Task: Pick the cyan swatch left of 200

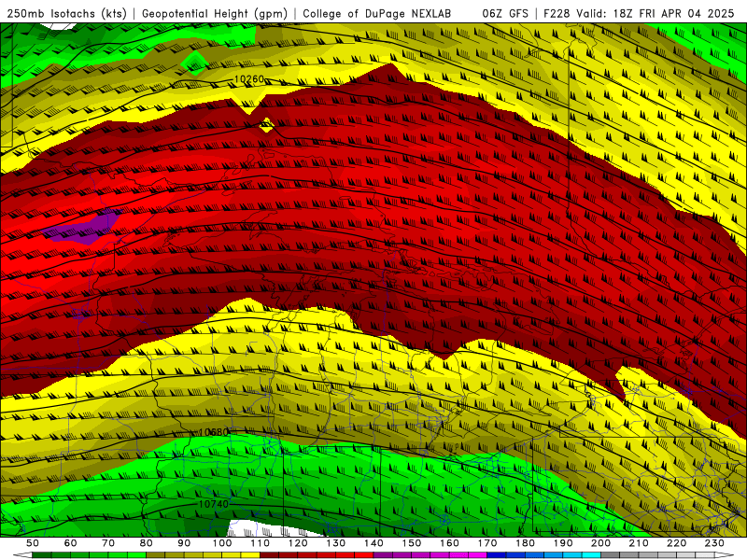Action: click(x=591, y=555)
